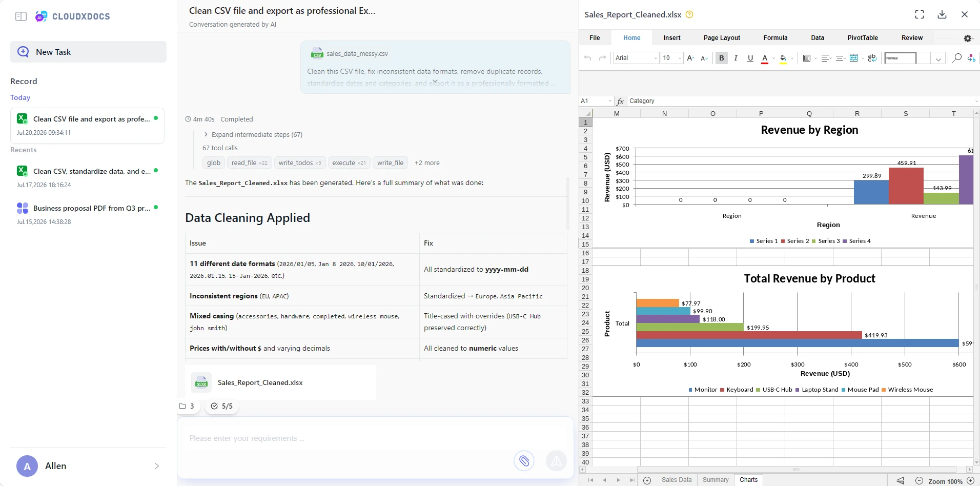
Task: Download the Sales_Report_Cleaned.xlsx file
Action: (x=942, y=14)
